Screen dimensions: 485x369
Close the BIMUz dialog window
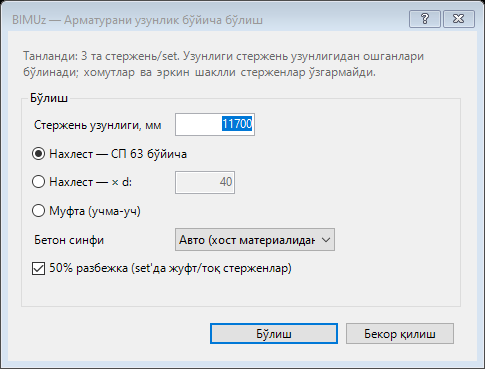[x=459, y=19]
